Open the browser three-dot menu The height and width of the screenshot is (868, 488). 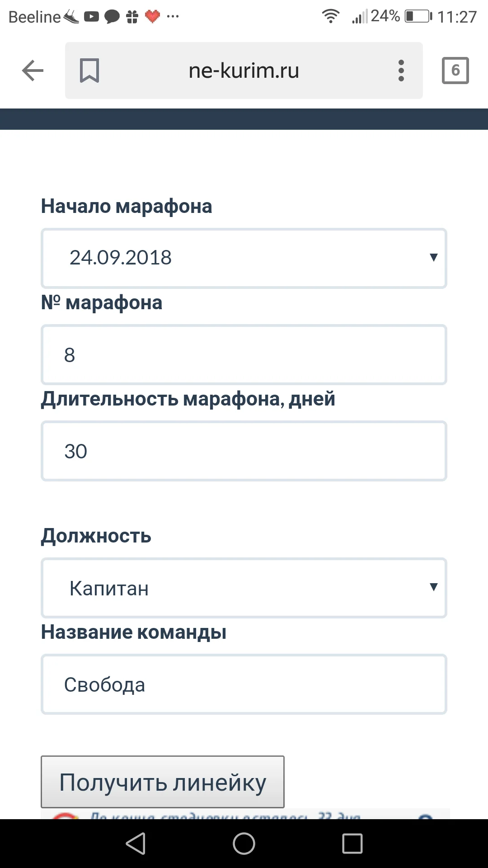[x=400, y=70]
